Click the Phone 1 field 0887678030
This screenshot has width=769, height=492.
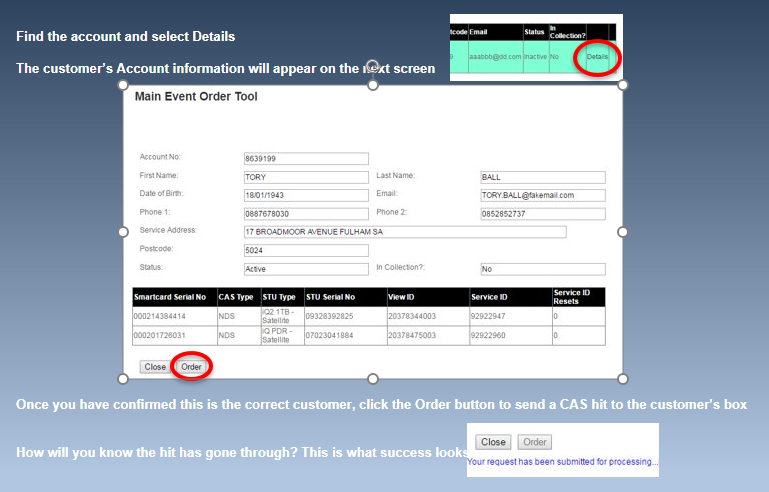306,214
